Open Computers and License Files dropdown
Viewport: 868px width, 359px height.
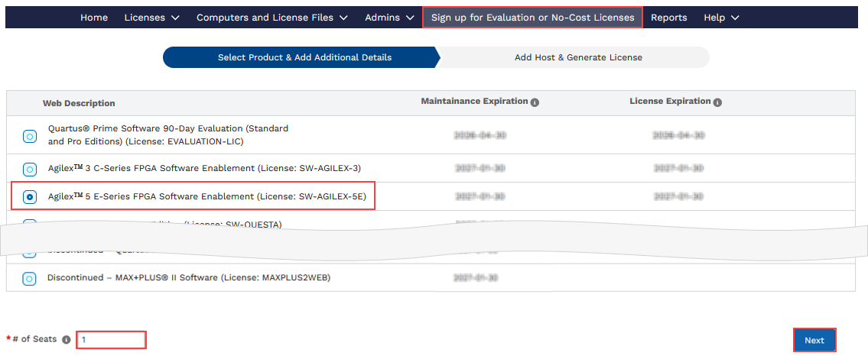pyautogui.click(x=271, y=18)
